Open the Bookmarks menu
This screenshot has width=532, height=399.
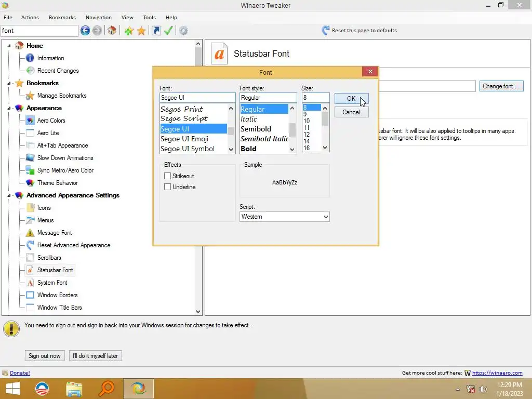click(62, 17)
